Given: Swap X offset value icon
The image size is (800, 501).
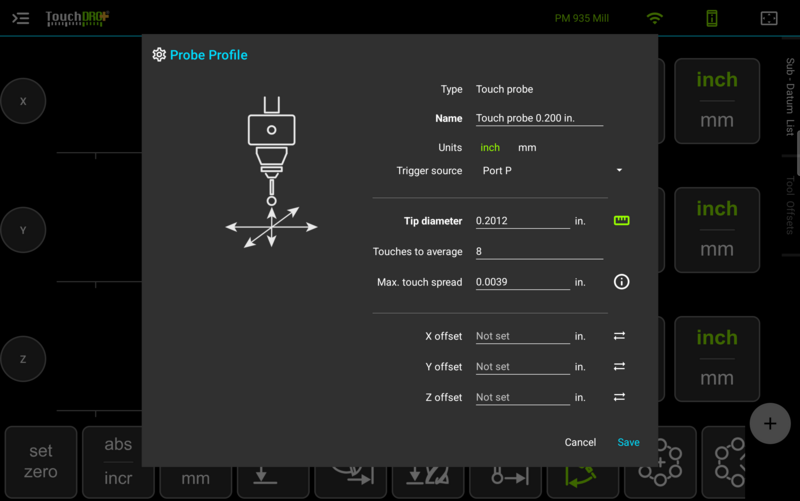Looking at the screenshot, I should coord(619,336).
